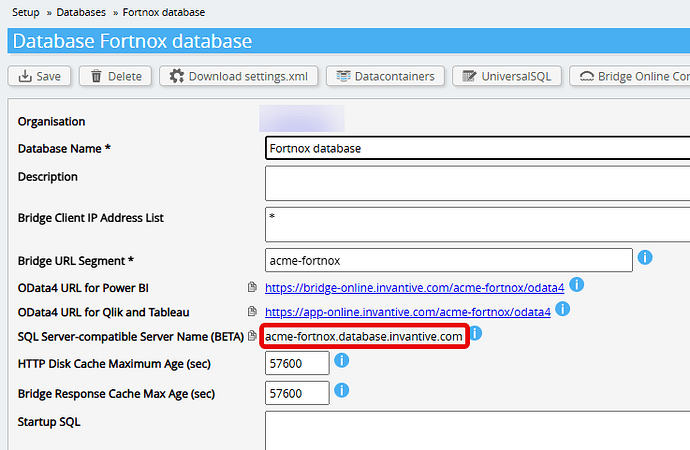Click copy icon before the Power BI OData4 URL

click(252, 288)
